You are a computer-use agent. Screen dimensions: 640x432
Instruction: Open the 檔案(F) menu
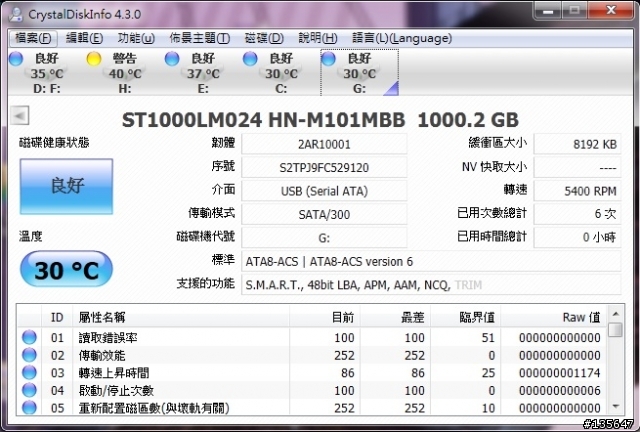point(33,38)
